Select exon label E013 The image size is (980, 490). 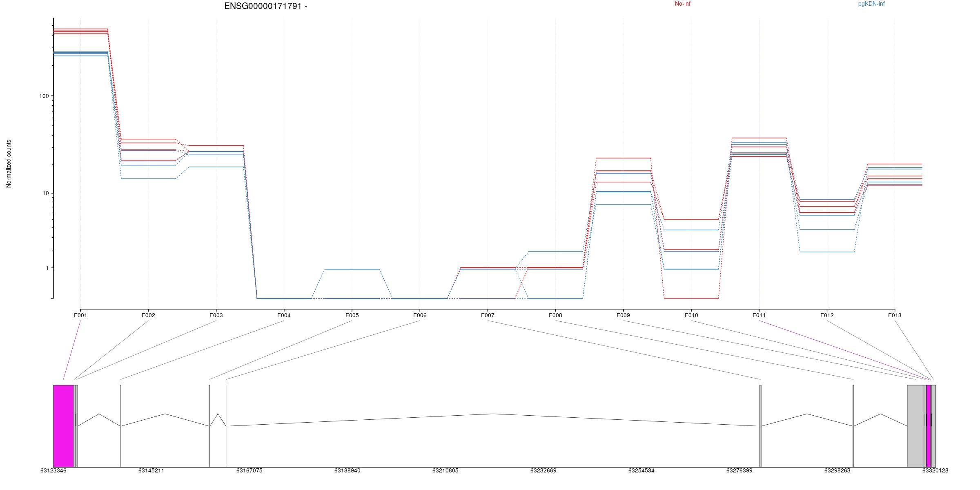[895, 315]
